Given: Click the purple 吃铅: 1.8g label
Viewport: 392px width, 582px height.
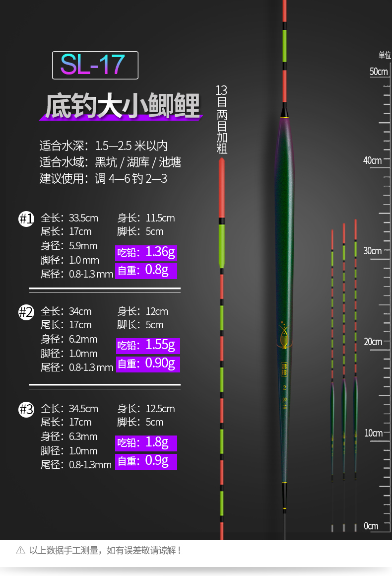Looking at the screenshot, I should (146, 443).
